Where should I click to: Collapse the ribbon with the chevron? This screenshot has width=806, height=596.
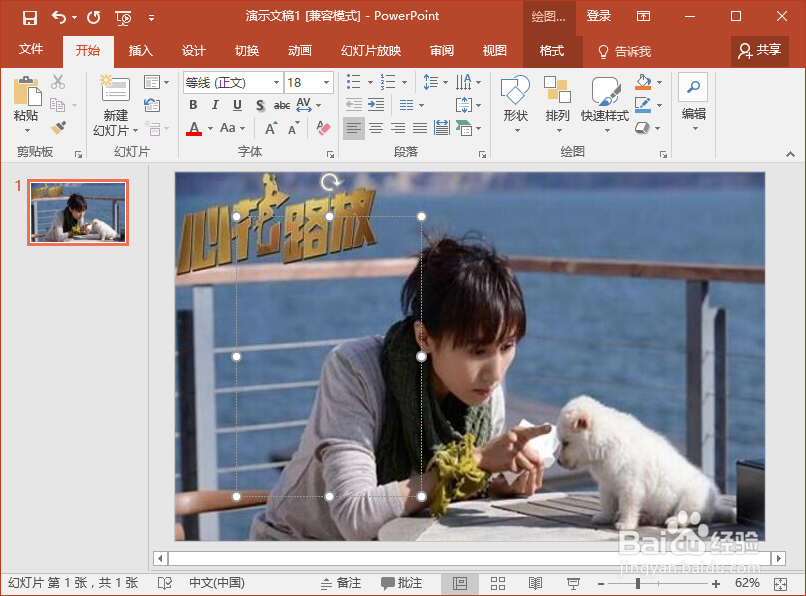coord(790,154)
